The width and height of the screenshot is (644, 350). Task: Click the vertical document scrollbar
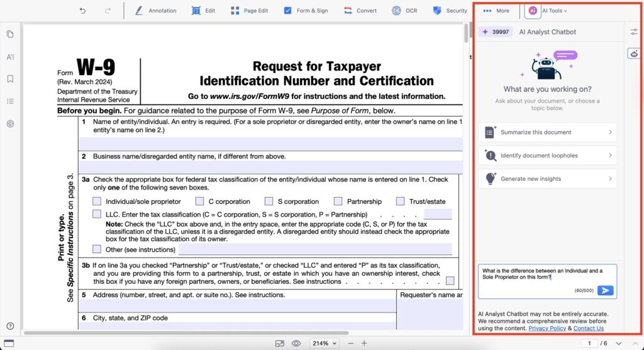(466, 33)
